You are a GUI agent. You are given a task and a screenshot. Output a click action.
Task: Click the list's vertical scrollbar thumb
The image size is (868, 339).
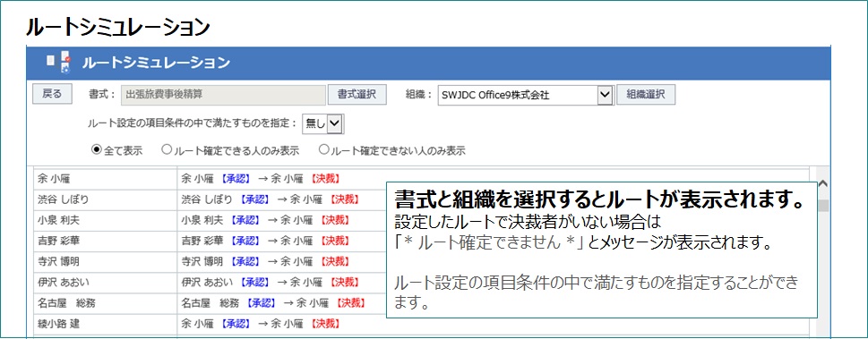click(823, 206)
